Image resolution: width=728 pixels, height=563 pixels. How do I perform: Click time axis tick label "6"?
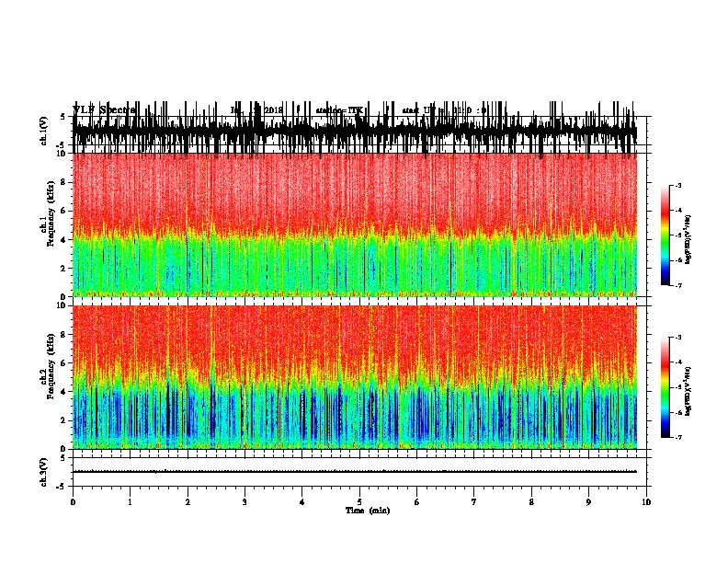click(x=417, y=502)
